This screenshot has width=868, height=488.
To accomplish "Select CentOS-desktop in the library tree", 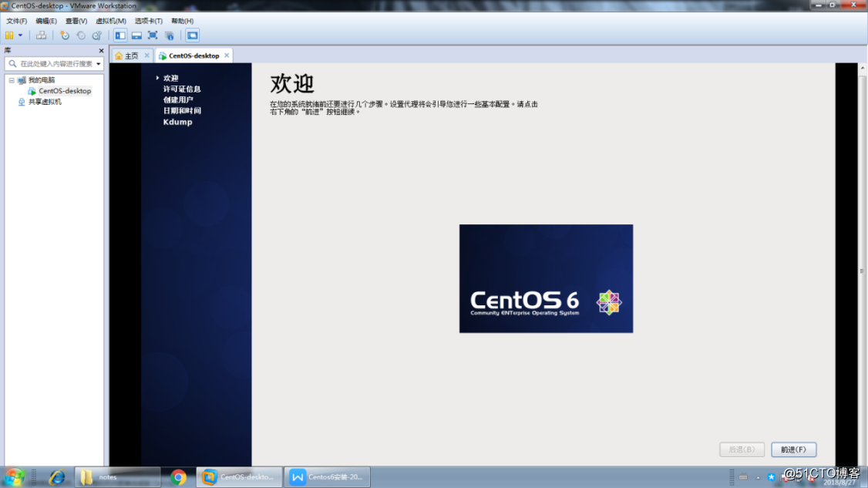I will (x=65, y=91).
